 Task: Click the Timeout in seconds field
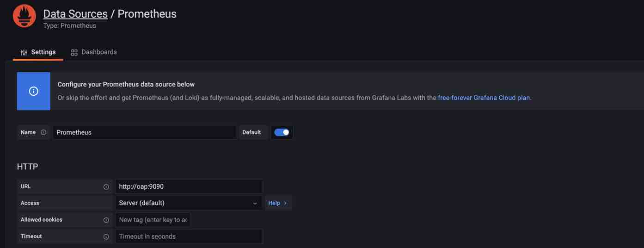pyautogui.click(x=188, y=236)
